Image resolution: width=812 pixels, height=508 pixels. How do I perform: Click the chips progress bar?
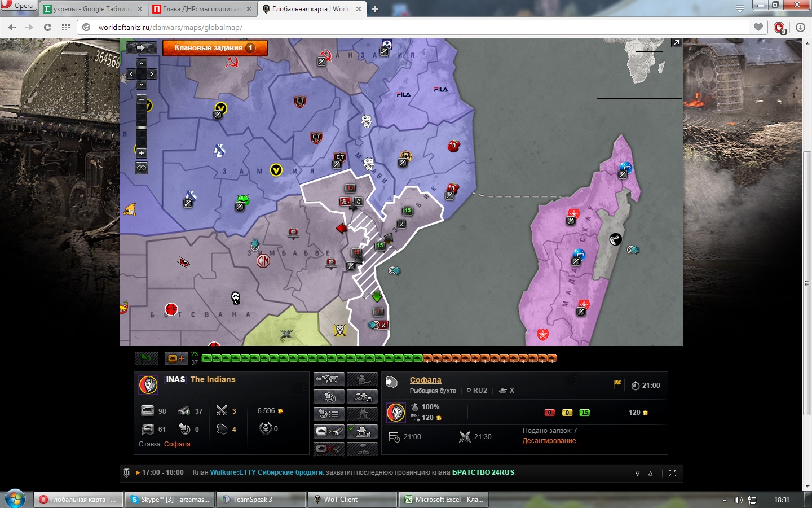click(379, 358)
